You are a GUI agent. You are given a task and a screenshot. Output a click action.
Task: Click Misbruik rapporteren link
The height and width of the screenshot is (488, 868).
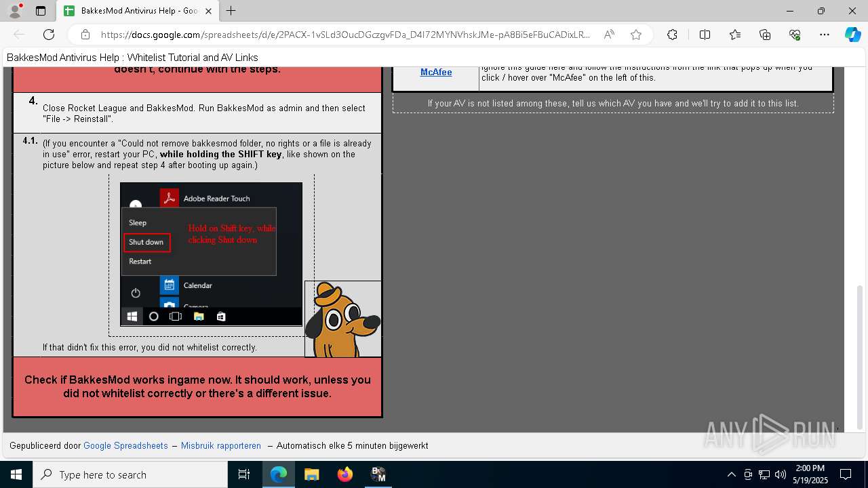click(x=221, y=445)
